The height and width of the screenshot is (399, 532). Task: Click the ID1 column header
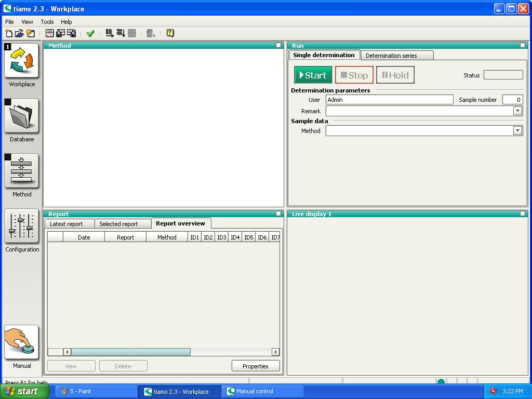click(x=194, y=237)
